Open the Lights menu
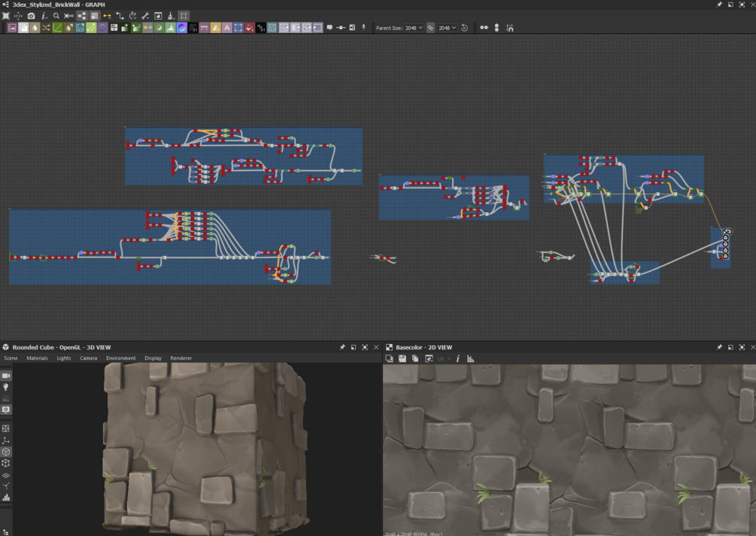 point(64,358)
